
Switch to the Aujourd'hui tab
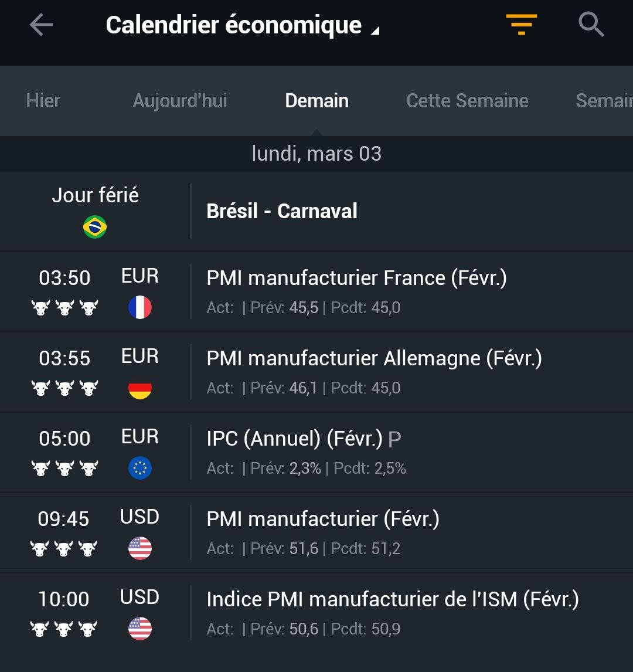coord(180,101)
